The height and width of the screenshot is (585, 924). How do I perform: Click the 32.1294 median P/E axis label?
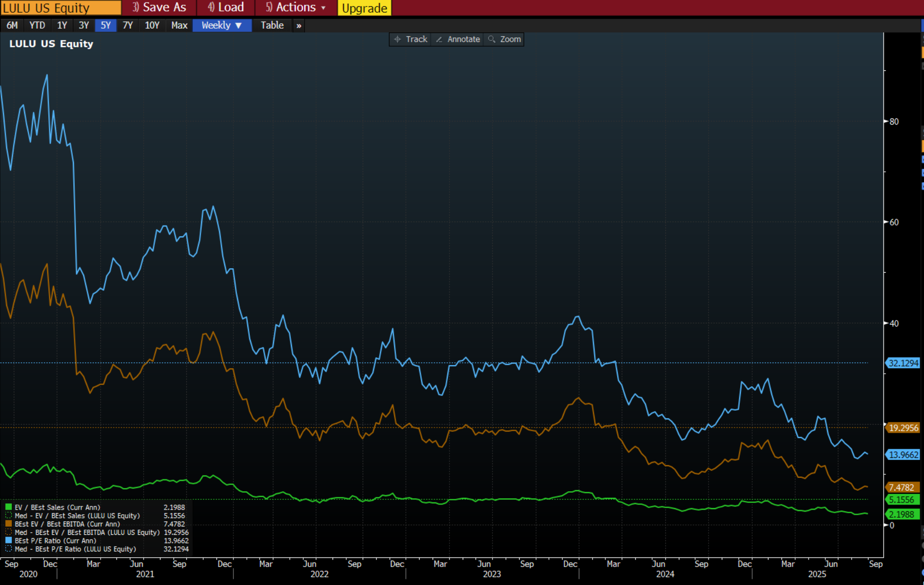[x=903, y=363]
